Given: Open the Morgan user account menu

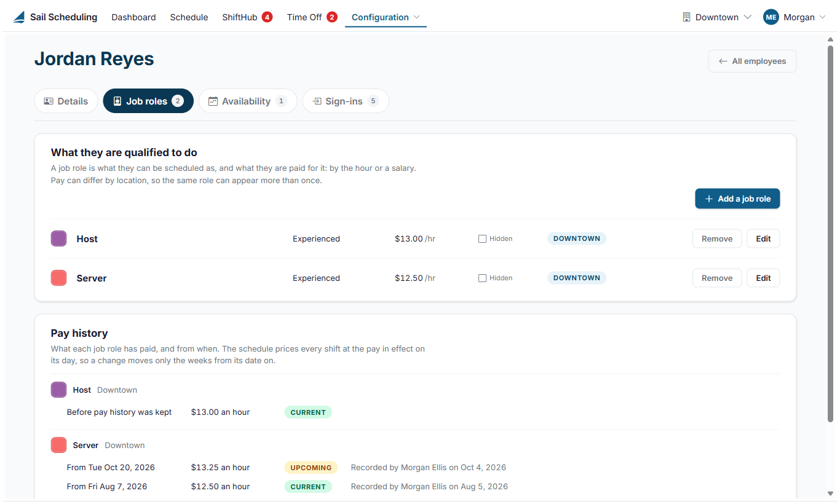Looking at the screenshot, I should coord(794,17).
